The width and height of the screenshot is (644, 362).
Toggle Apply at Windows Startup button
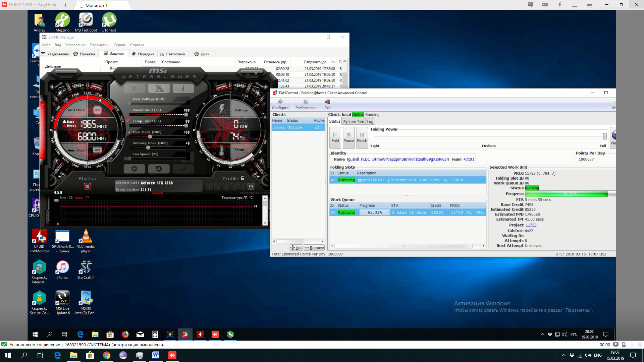pyautogui.click(x=87, y=186)
